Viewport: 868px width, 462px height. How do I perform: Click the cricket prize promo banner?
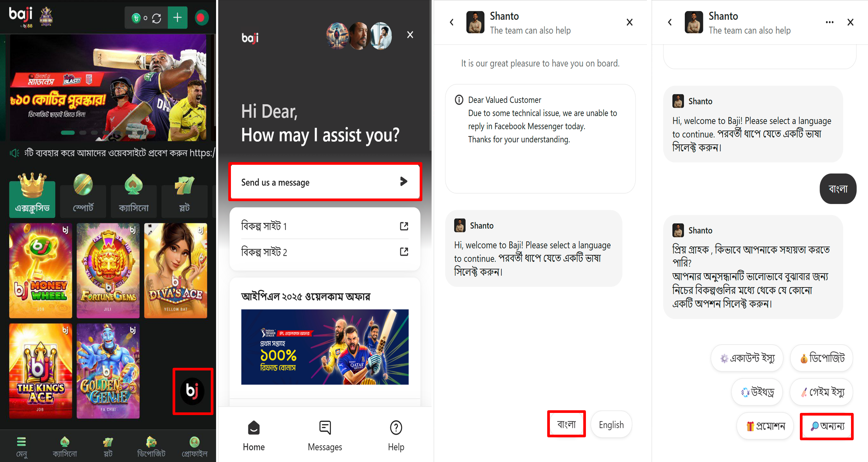108,88
